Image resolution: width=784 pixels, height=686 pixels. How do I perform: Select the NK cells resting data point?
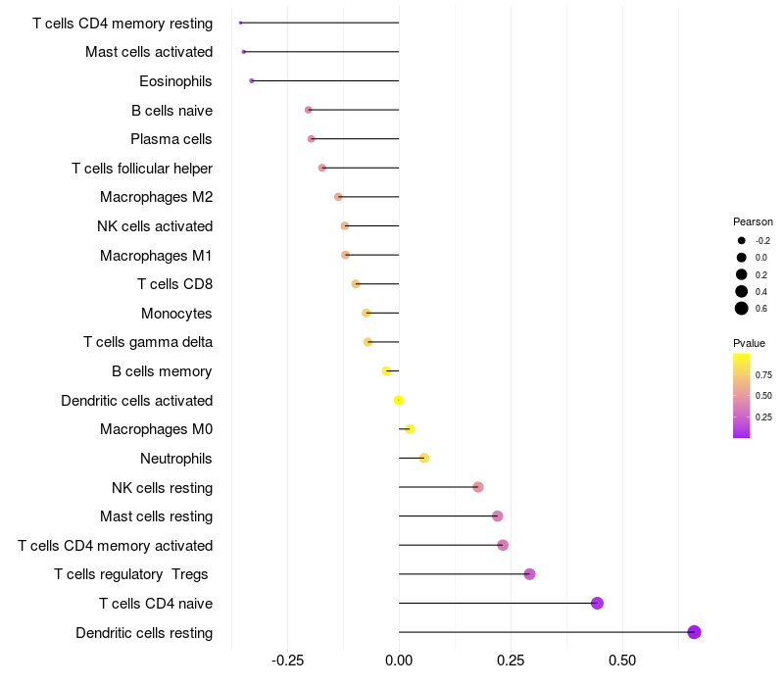pyautogui.click(x=478, y=487)
